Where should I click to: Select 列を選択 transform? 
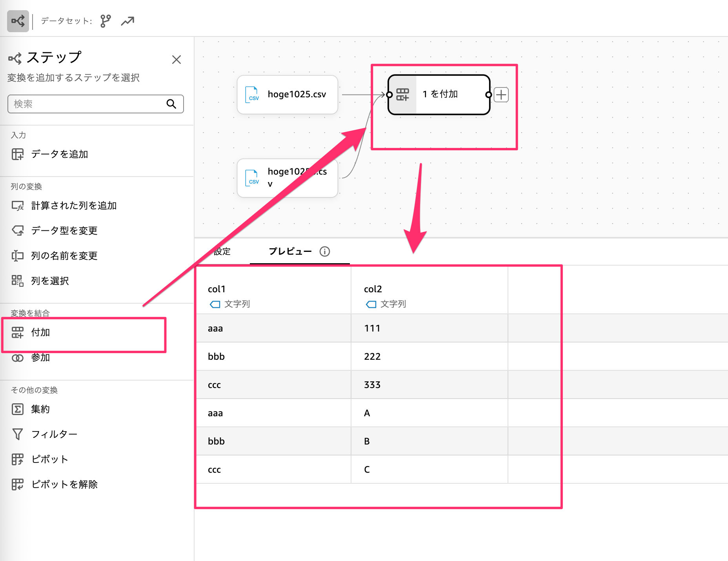point(50,281)
